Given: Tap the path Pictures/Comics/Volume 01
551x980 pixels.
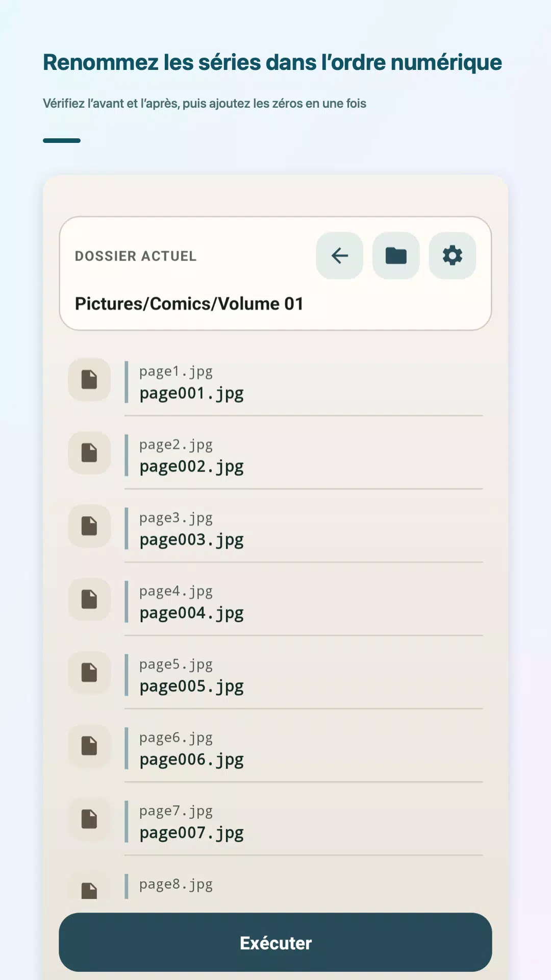Looking at the screenshot, I should 189,304.
